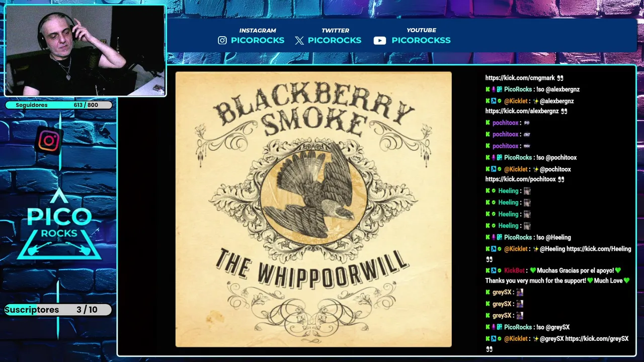Open the PICOROCKS Instagram handle
Viewport: 644px width, 362px height.
pyautogui.click(x=258, y=40)
